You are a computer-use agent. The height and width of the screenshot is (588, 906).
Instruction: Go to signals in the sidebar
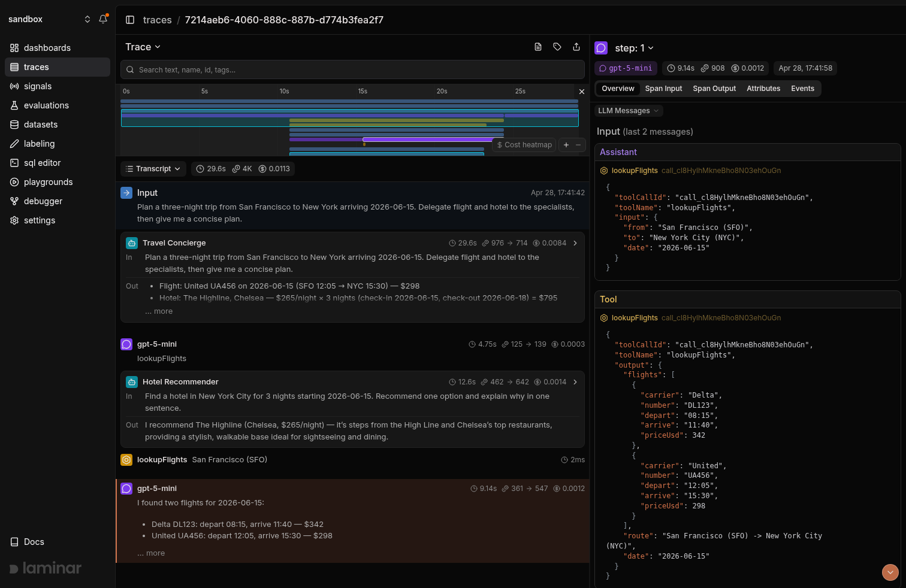pyautogui.click(x=58, y=86)
